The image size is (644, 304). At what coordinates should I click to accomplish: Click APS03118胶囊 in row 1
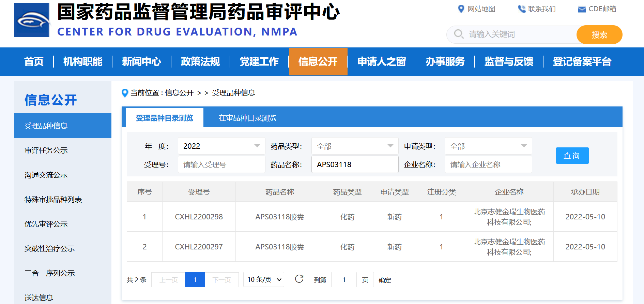click(x=280, y=217)
